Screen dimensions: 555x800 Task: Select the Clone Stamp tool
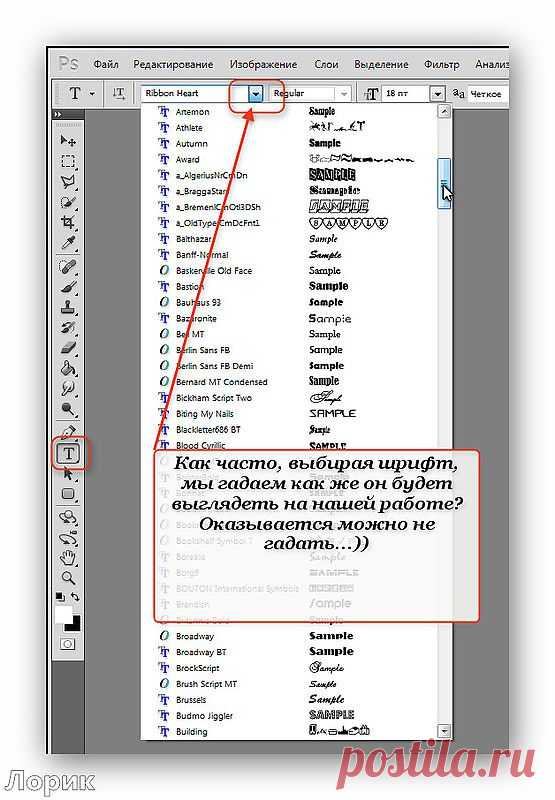(x=68, y=307)
